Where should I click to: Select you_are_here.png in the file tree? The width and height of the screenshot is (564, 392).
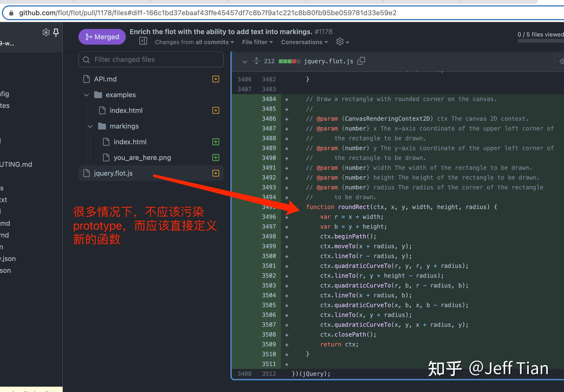pos(151,158)
